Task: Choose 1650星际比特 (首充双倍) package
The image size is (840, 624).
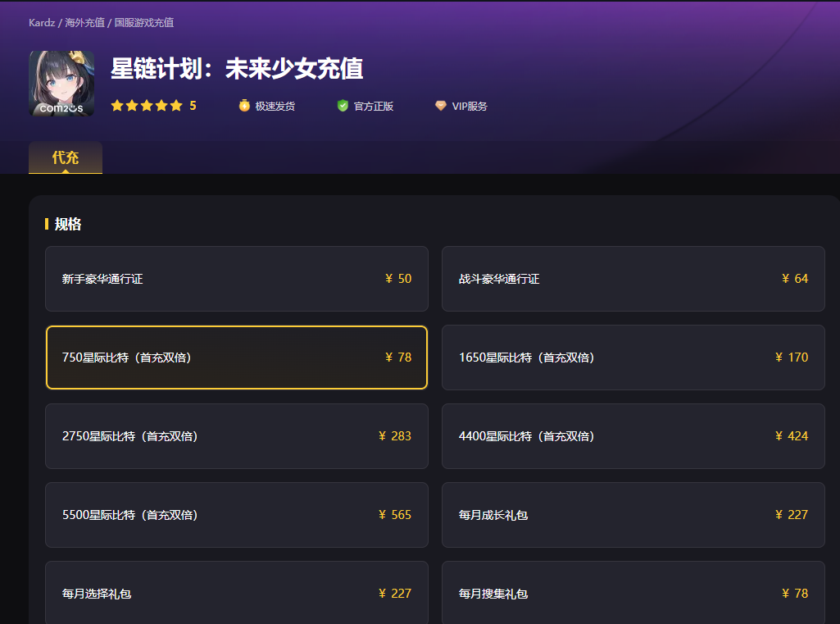Action: click(x=633, y=358)
